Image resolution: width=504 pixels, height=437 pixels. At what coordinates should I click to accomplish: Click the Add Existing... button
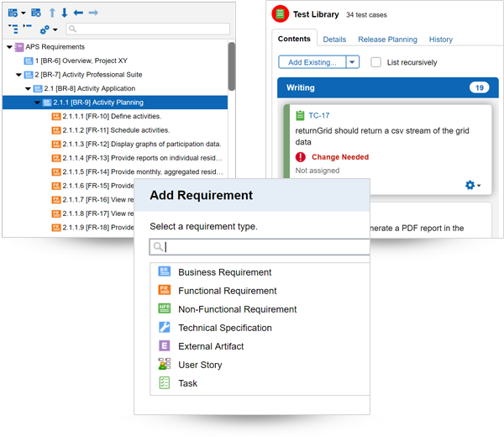(x=312, y=62)
